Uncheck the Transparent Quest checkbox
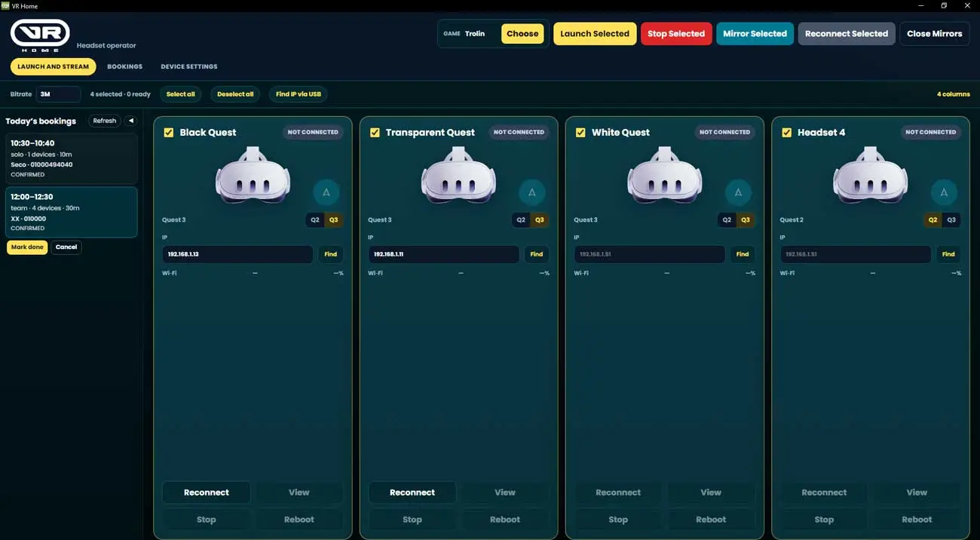980x540 pixels. tap(375, 132)
